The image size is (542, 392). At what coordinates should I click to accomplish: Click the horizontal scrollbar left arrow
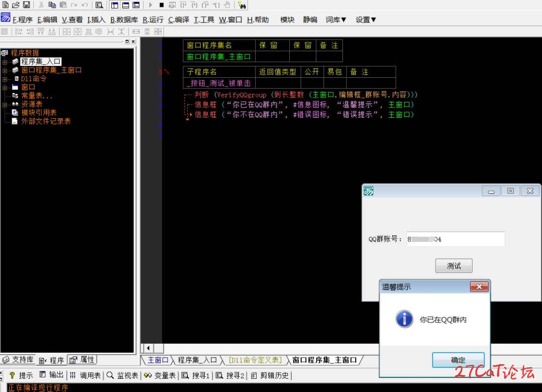point(148,348)
